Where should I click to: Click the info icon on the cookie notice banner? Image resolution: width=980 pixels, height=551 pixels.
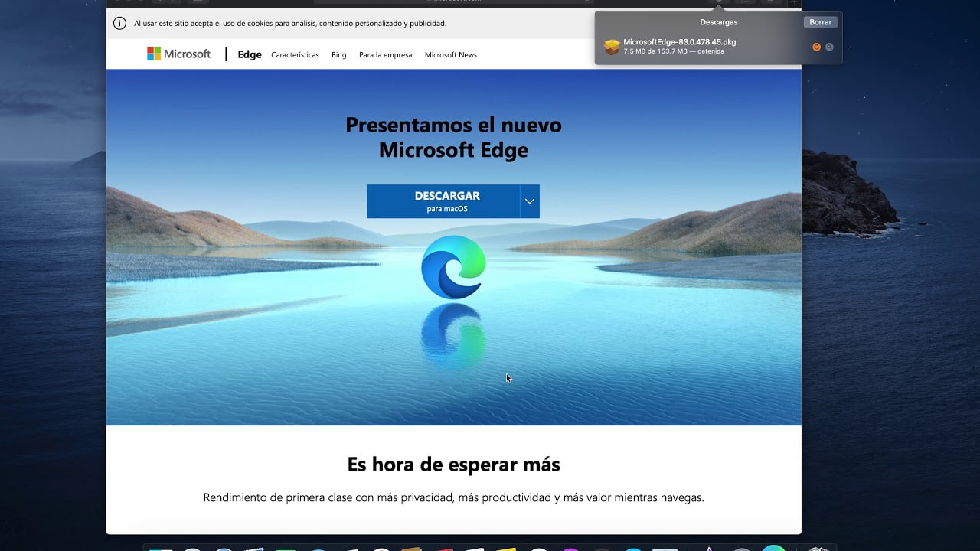[120, 23]
